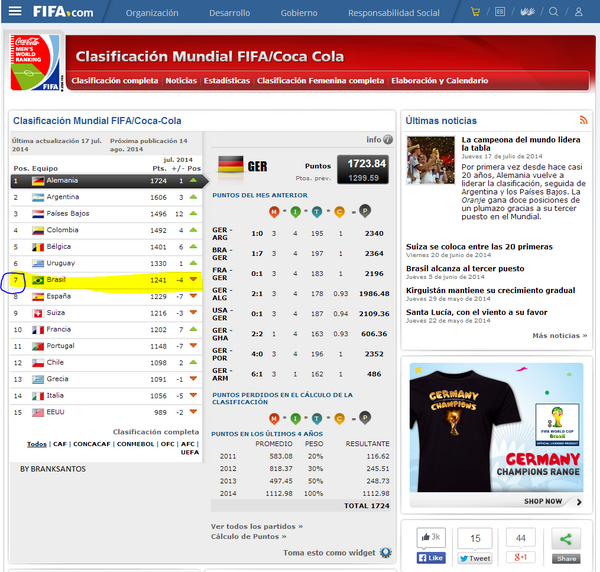Filter ranking by OFC
The height and width of the screenshot is (572, 600).
click(x=168, y=444)
